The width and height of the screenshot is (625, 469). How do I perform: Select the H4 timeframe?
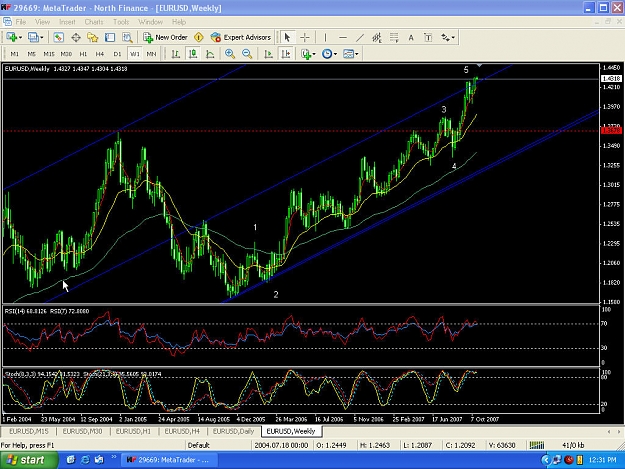click(100, 54)
